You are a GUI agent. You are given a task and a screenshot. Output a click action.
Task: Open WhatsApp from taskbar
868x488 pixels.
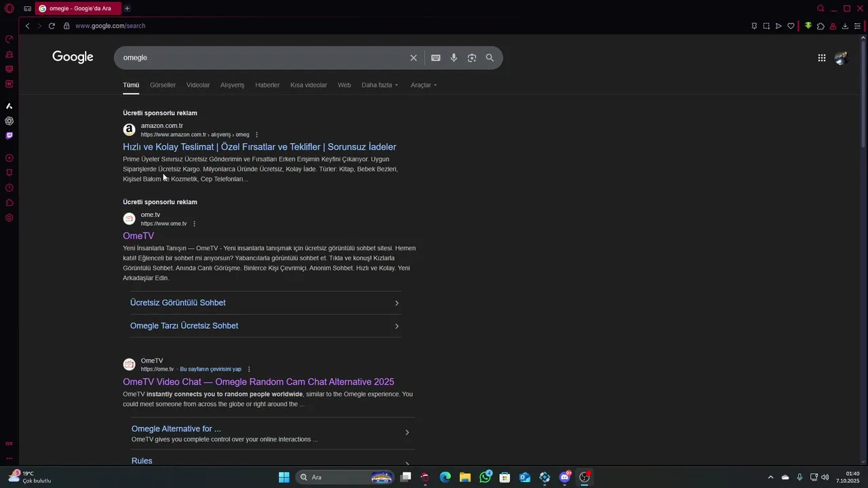pyautogui.click(x=485, y=477)
